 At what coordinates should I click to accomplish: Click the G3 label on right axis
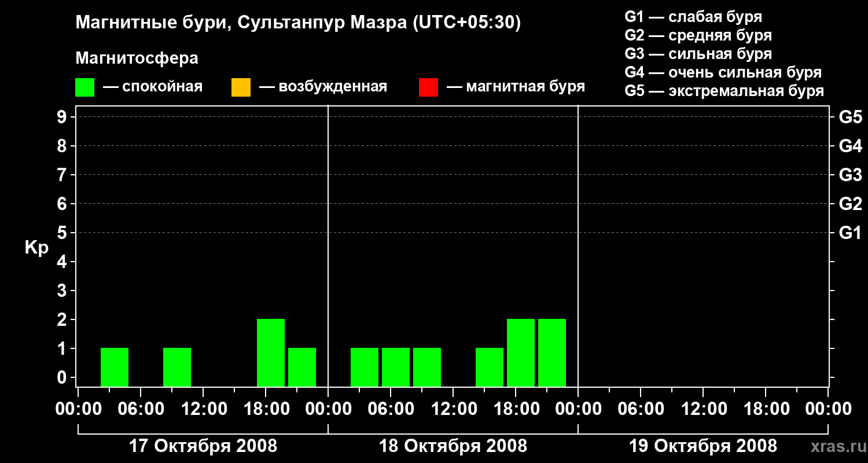(x=851, y=175)
